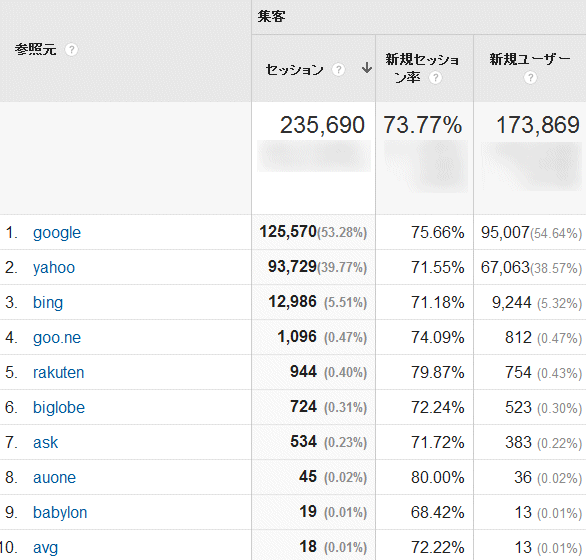Open the ask source link

tap(46, 443)
